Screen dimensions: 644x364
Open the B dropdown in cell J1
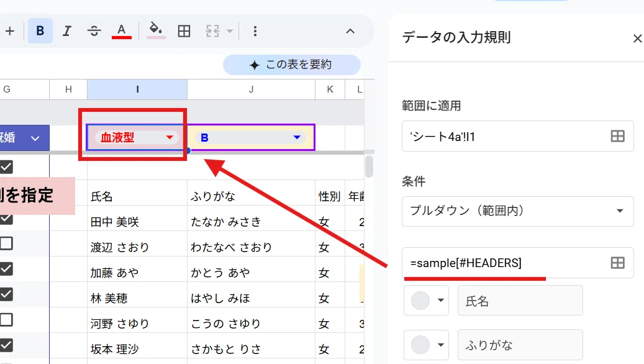pyautogui.click(x=296, y=137)
